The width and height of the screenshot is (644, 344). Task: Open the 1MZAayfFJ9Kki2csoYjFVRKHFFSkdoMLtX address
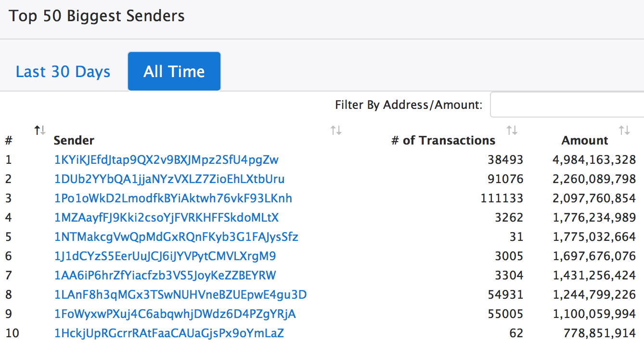[x=167, y=218]
